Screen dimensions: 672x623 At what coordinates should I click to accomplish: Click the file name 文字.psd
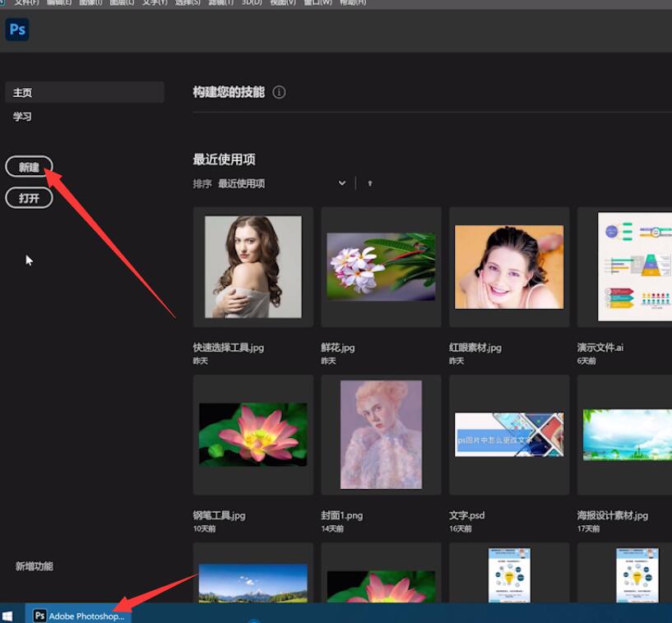click(x=466, y=515)
